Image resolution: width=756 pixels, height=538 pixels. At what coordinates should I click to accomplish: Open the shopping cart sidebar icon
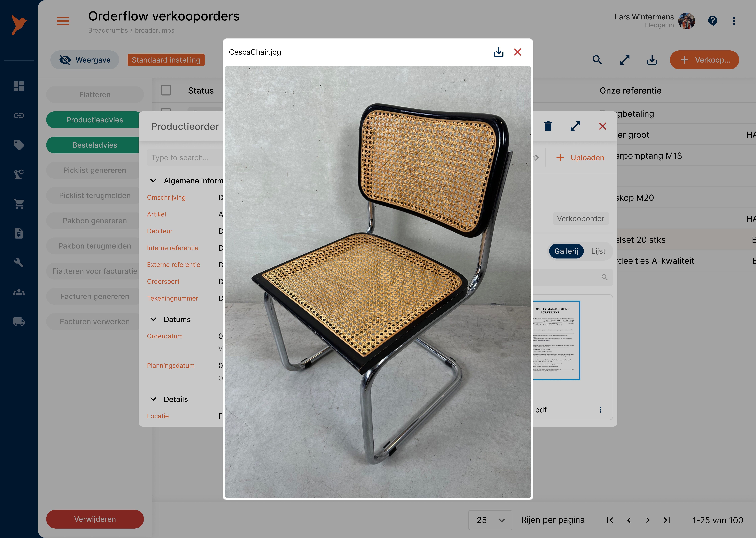pyautogui.click(x=19, y=204)
